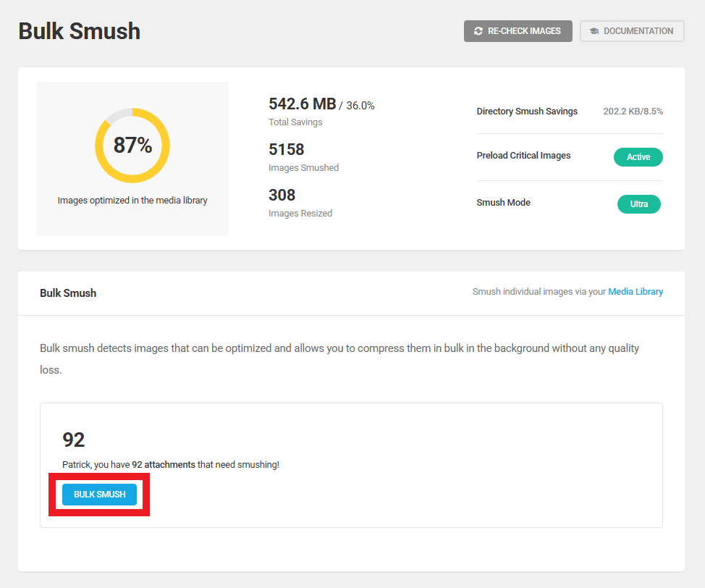Open the Media Library link
The height and width of the screenshot is (588, 705).
click(635, 292)
